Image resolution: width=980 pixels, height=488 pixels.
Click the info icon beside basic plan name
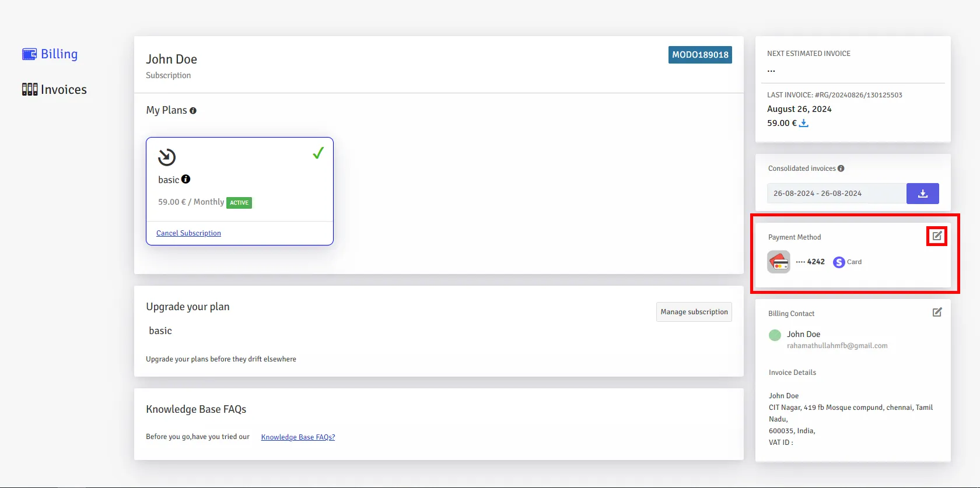pyautogui.click(x=186, y=180)
